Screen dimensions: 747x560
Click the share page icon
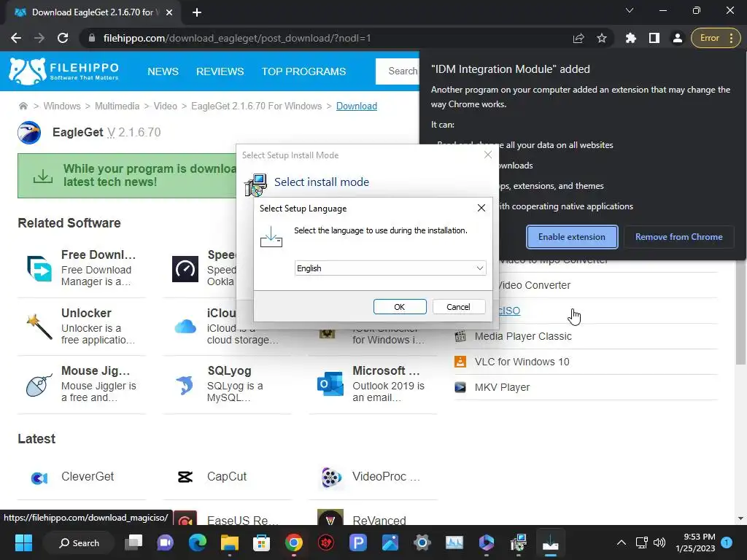point(578,38)
